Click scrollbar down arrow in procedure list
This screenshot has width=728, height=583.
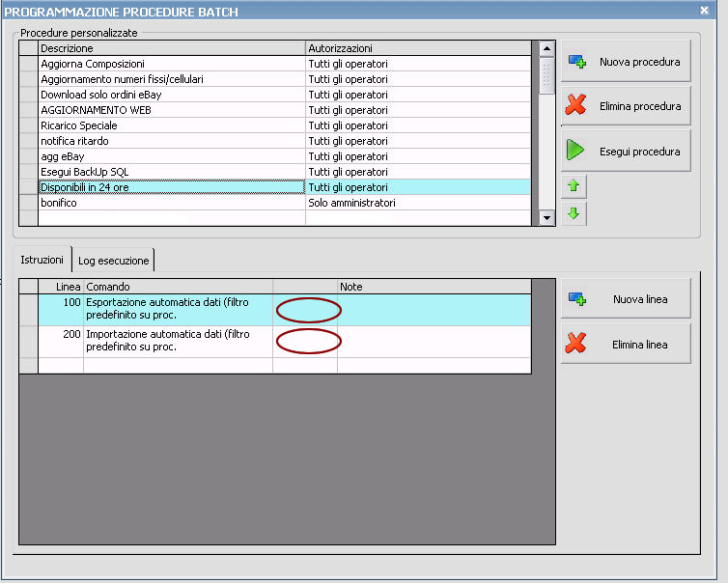point(546,218)
